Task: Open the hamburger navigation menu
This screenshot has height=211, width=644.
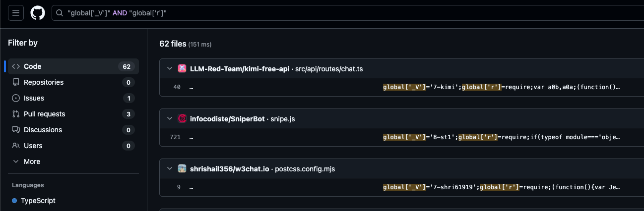Action: 16,13
